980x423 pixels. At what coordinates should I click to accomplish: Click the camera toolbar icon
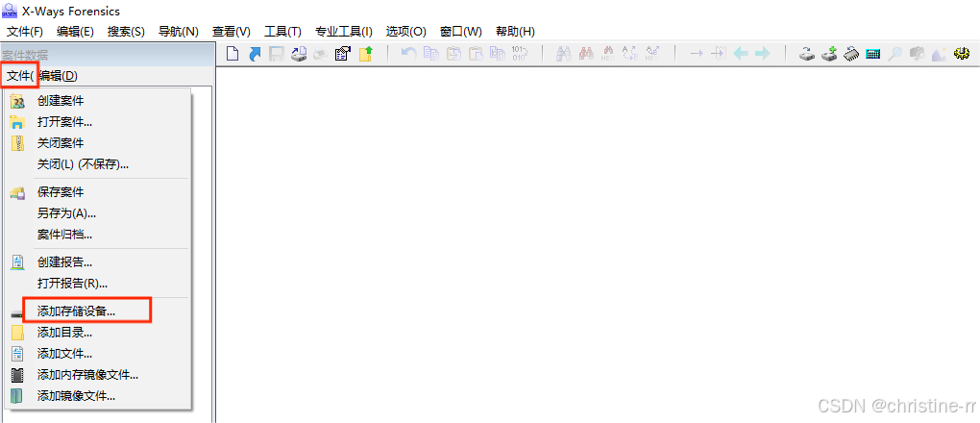[917, 54]
